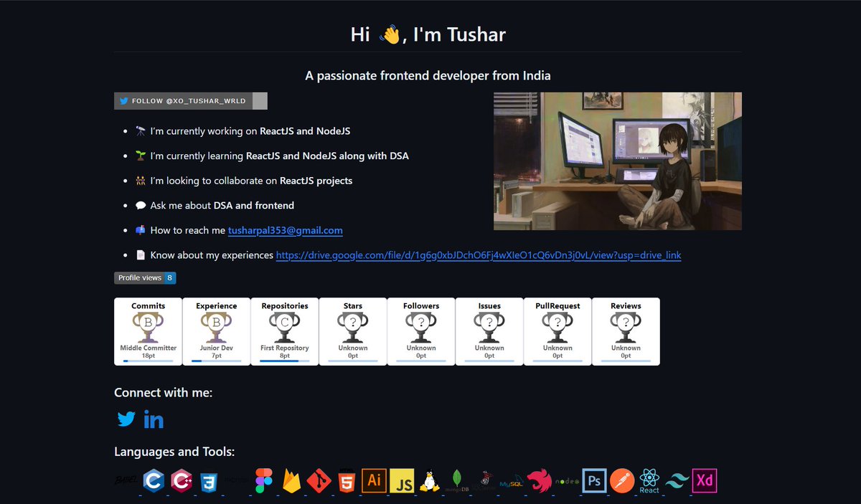Click the Firebase flame icon
Viewport: 861px width, 504px height.
pos(291,481)
